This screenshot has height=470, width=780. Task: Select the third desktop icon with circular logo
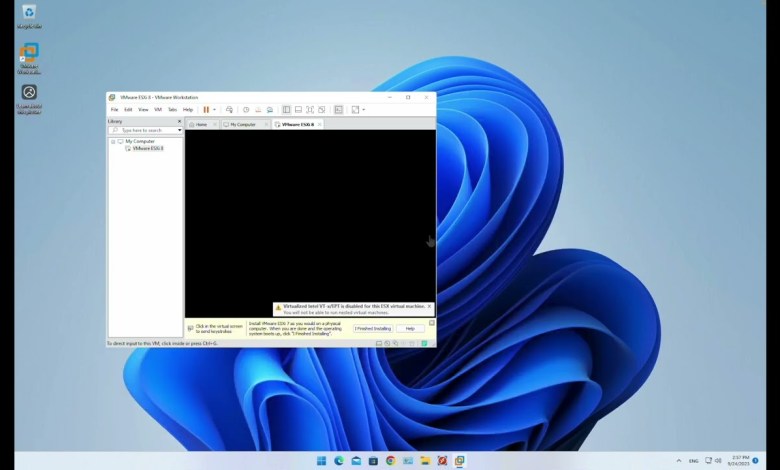click(x=29, y=99)
